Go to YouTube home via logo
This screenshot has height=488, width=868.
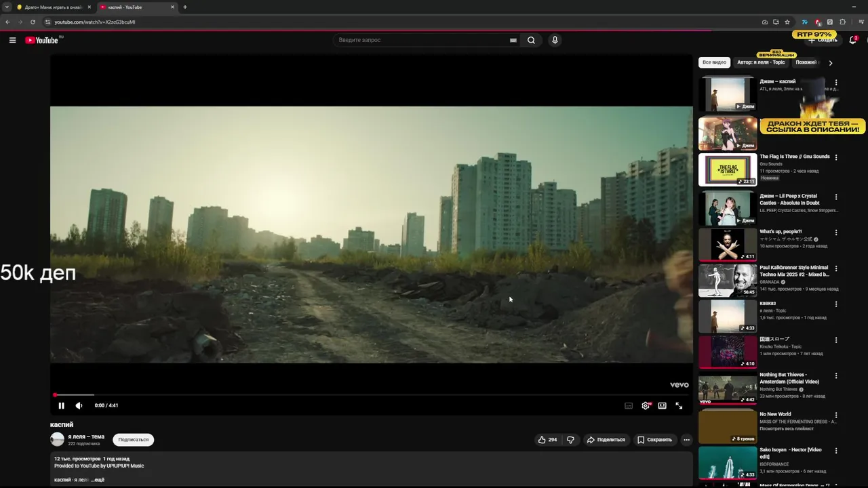pos(42,40)
